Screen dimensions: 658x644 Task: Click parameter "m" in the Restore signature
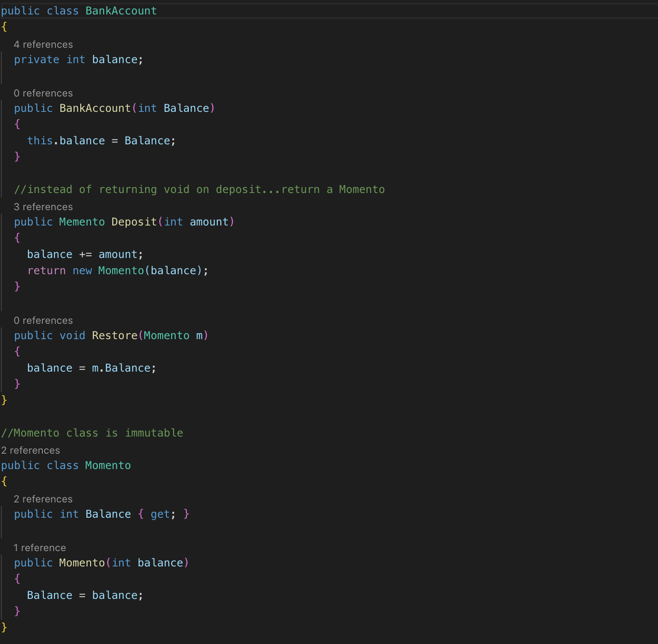coord(199,336)
